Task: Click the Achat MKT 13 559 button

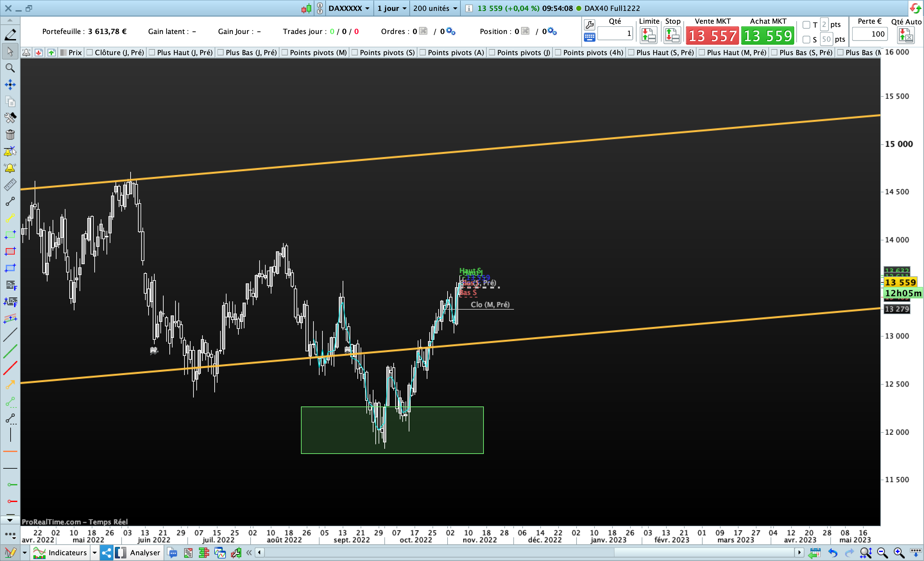Action: tap(767, 36)
